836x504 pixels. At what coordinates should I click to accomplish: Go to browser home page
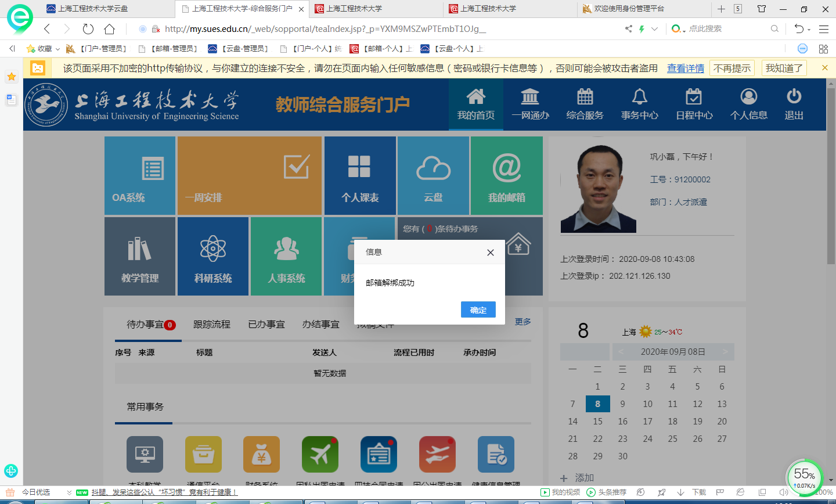pyautogui.click(x=109, y=29)
